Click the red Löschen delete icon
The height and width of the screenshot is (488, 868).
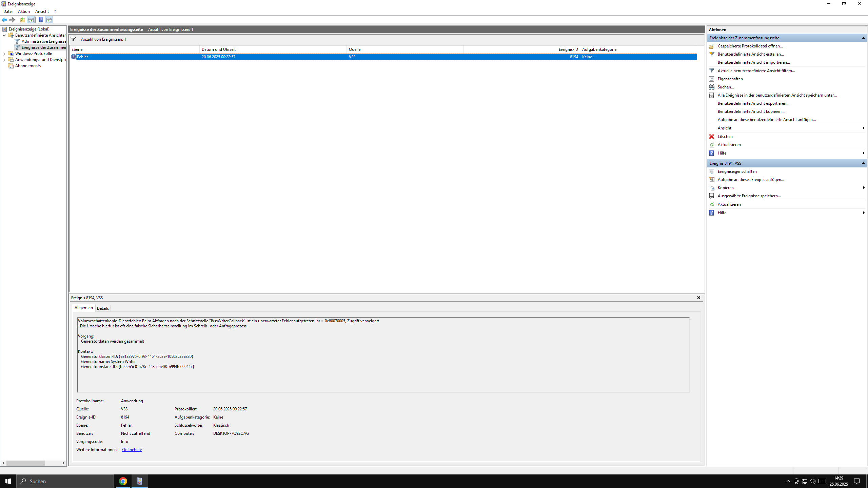[712, 137]
